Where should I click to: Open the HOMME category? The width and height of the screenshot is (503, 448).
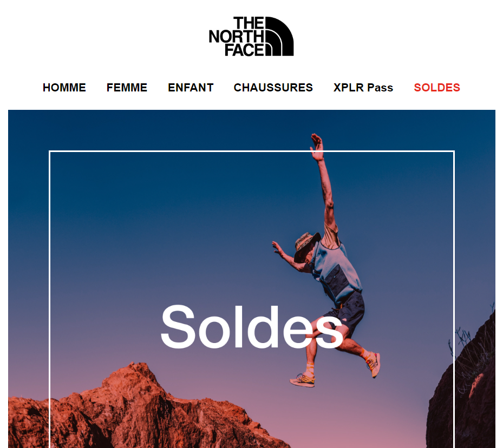click(64, 88)
